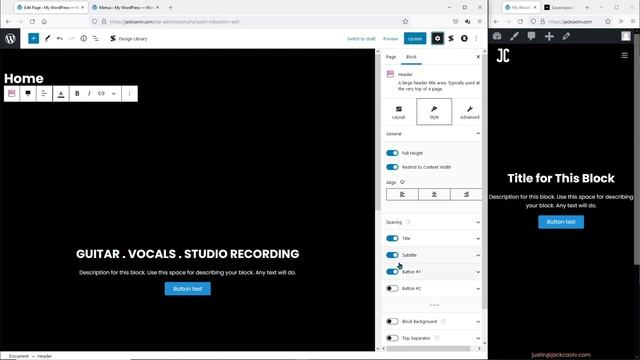Click the JC logo on the preview site
The width and height of the screenshot is (640, 360).
coord(503,56)
